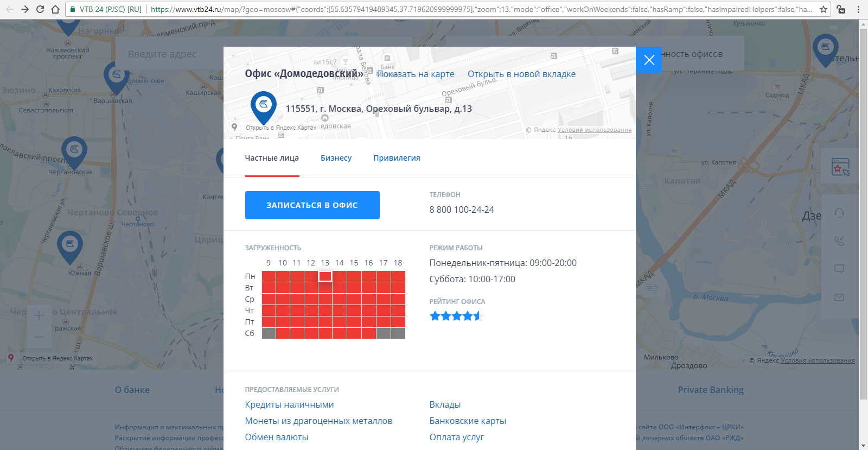Close the Домодедовский office popup

pos(649,60)
